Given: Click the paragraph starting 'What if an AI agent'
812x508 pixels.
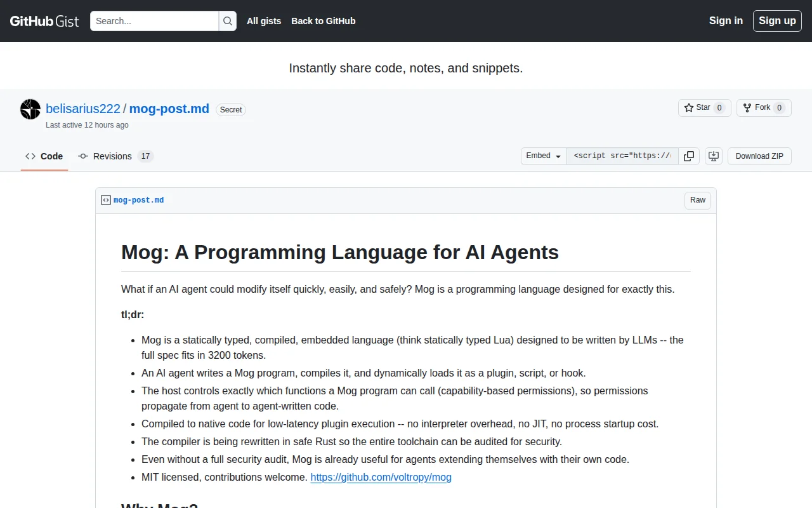Looking at the screenshot, I should coord(398,289).
